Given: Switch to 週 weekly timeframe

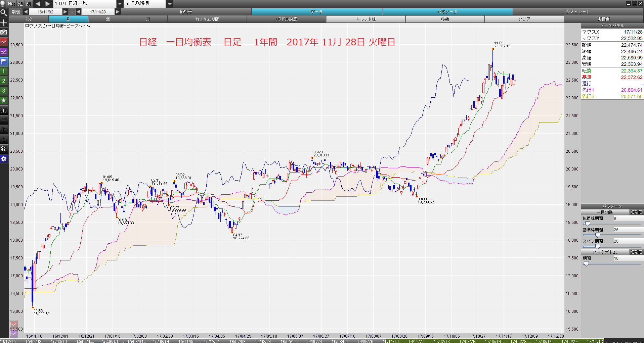Looking at the screenshot, I should [x=108, y=19].
